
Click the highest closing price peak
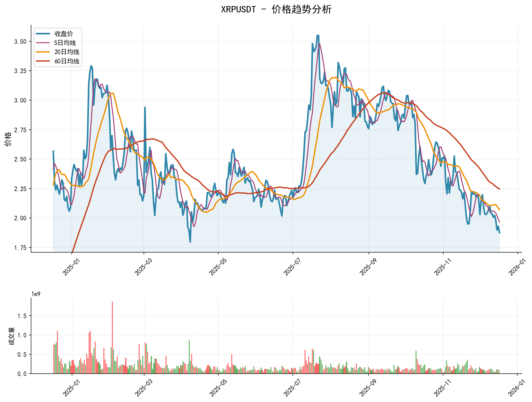318,36
